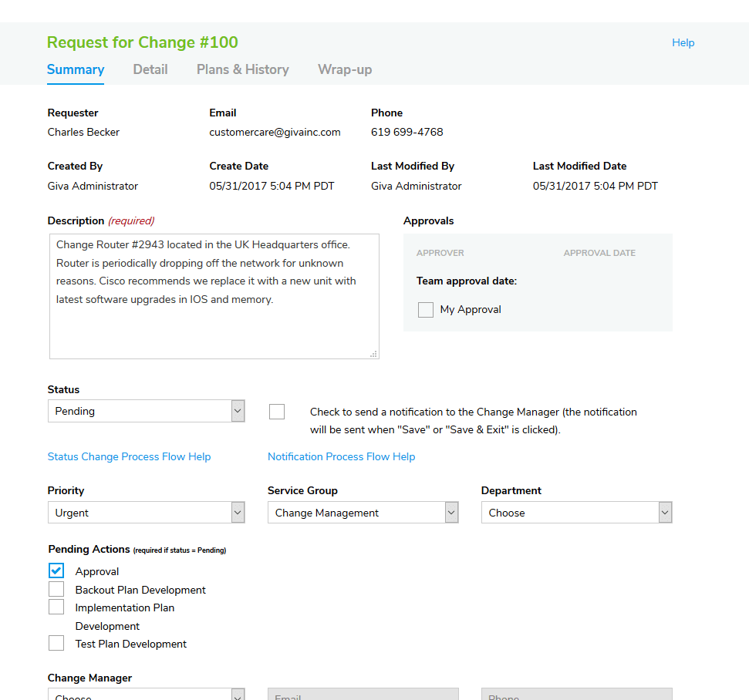Click the Request for Change #100 title
The height and width of the screenshot is (700, 749).
pyautogui.click(x=143, y=42)
